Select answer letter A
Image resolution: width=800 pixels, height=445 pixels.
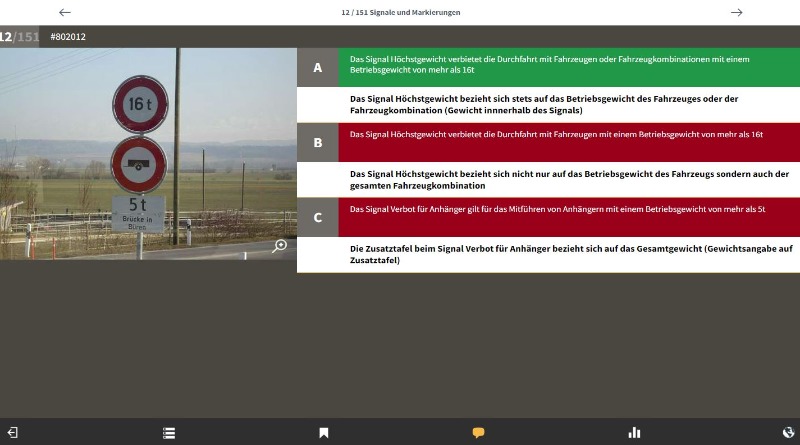pyautogui.click(x=317, y=67)
